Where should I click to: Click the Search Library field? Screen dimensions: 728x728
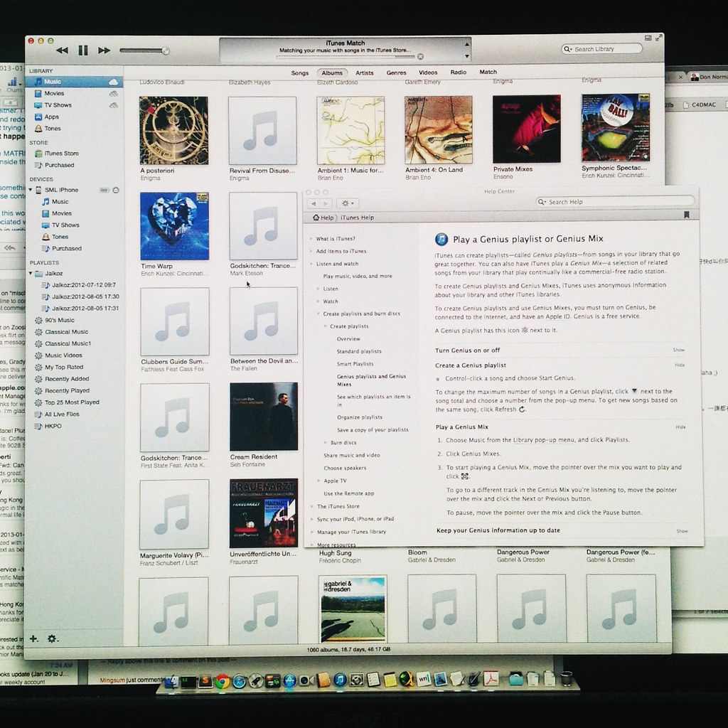[601, 49]
